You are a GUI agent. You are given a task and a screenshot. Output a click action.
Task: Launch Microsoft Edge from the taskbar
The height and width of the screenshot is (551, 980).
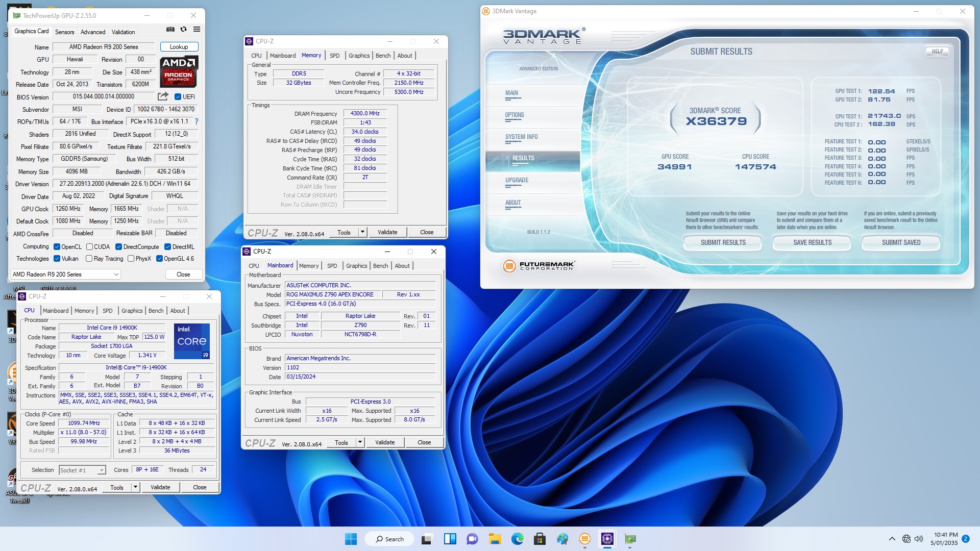(x=517, y=539)
